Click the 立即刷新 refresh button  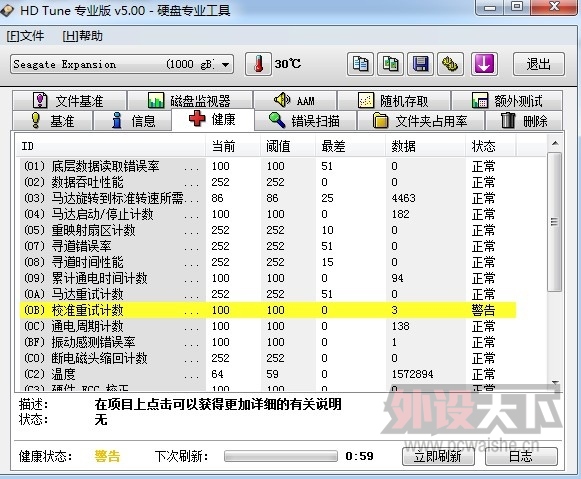point(438,456)
